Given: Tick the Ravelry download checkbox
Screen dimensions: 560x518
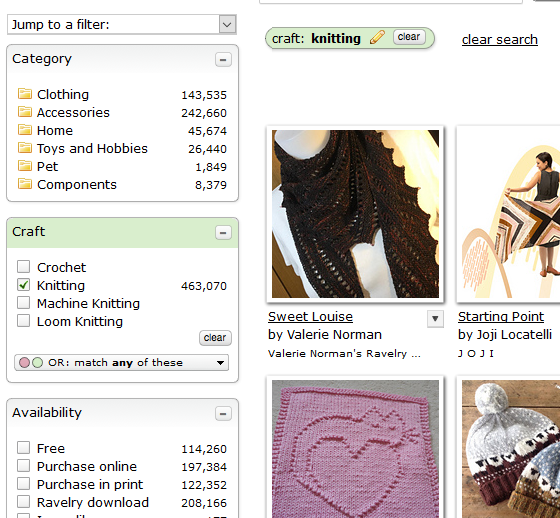Looking at the screenshot, I should click(x=24, y=502).
